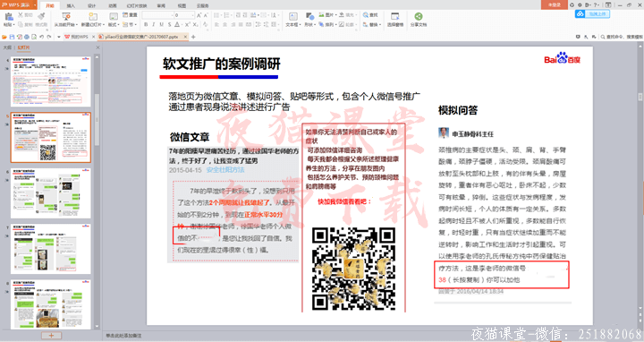Click the cloud upload button
The image size is (644, 342).
tap(592, 14)
